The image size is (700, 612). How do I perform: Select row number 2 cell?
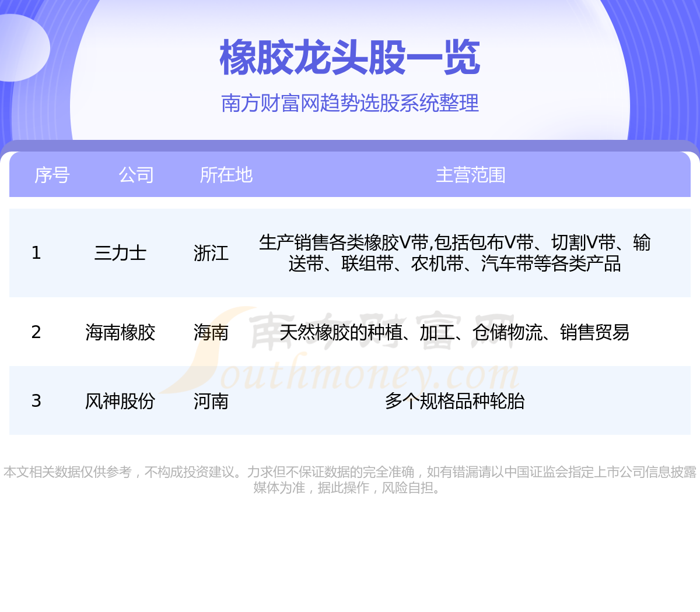[x=36, y=332]
